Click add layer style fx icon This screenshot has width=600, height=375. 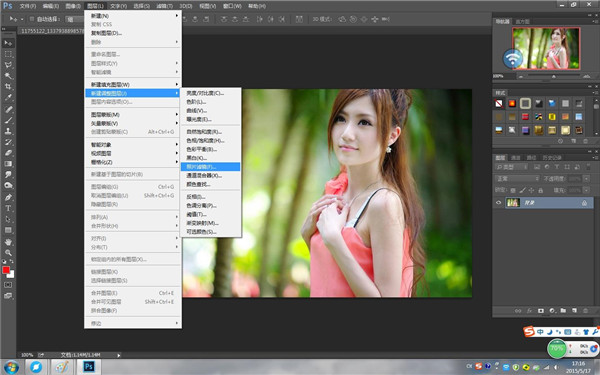[529, 311]
